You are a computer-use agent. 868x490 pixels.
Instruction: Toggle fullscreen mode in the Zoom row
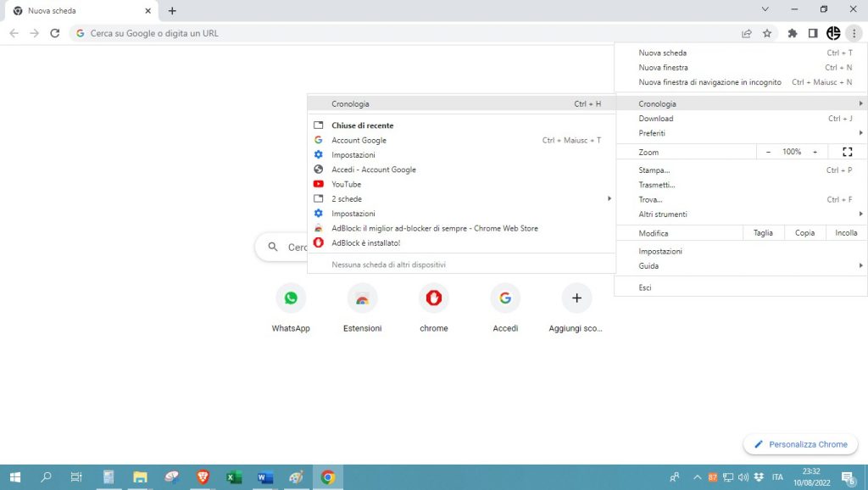click(847, 152)
